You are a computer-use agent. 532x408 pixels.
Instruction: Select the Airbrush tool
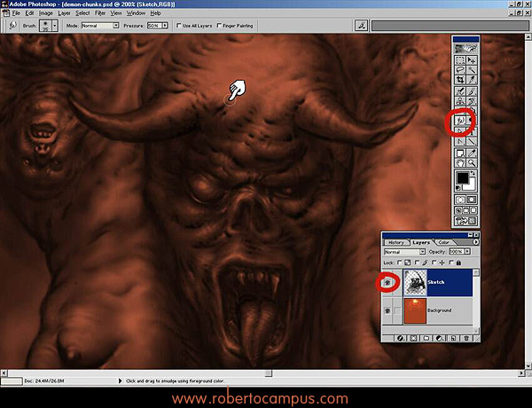(460, 91)
